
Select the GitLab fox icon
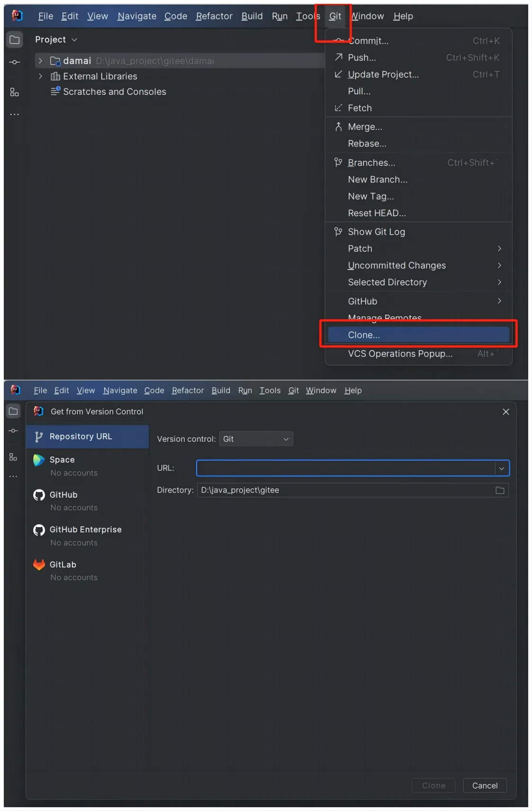pos(39,565)
